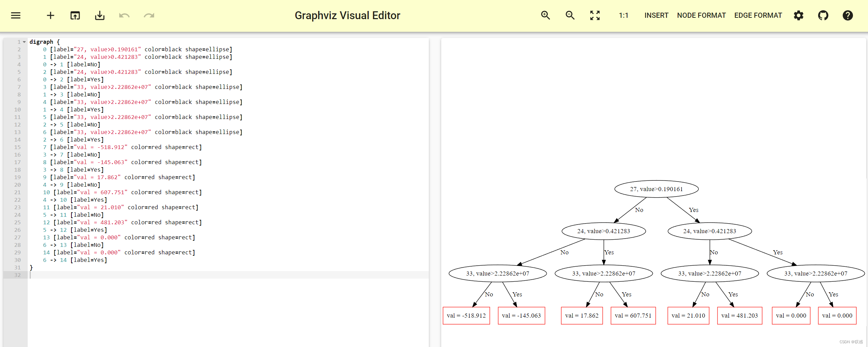868x347 pixels.
Task: Undo the last edit
Action: 124,15
